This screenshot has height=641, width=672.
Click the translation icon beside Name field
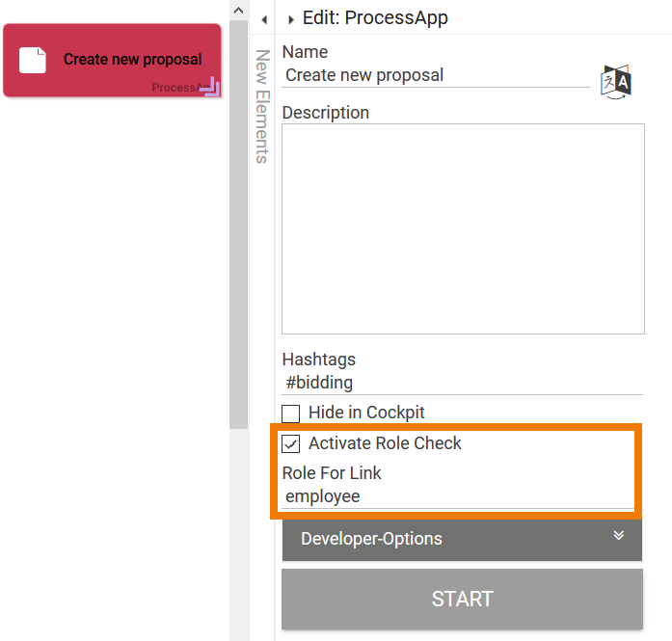point(616,81)
